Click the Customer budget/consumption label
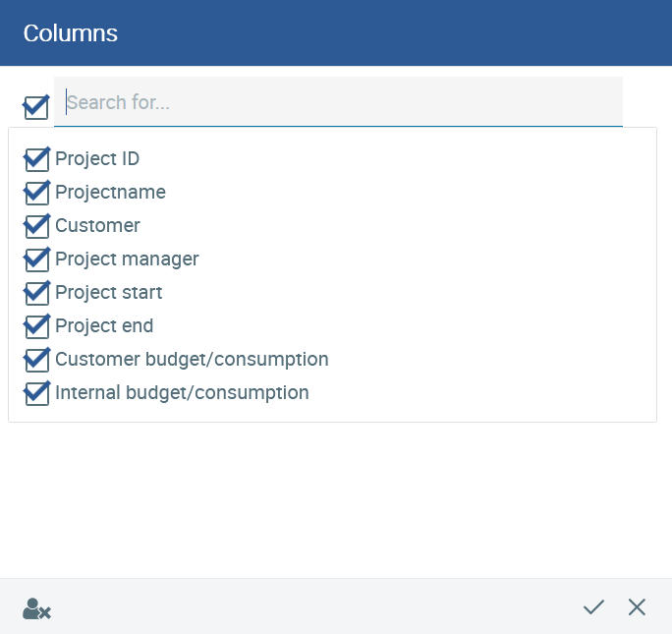Viewport: 672px width, 634px height. point(192,359)
